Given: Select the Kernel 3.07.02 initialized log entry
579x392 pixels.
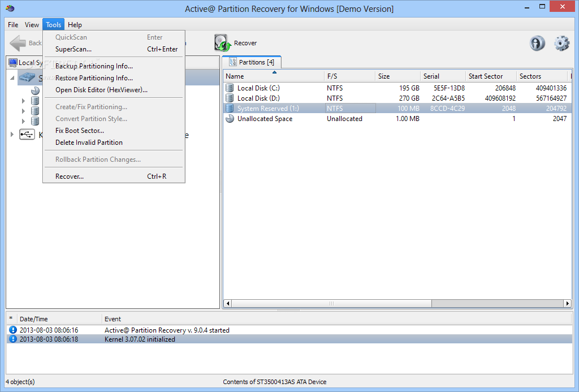Looking at the screenshot, I should 289,339.
